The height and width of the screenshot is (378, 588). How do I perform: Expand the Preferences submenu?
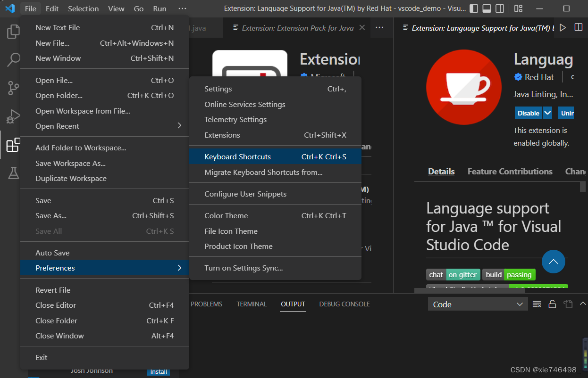coord(105,268)
